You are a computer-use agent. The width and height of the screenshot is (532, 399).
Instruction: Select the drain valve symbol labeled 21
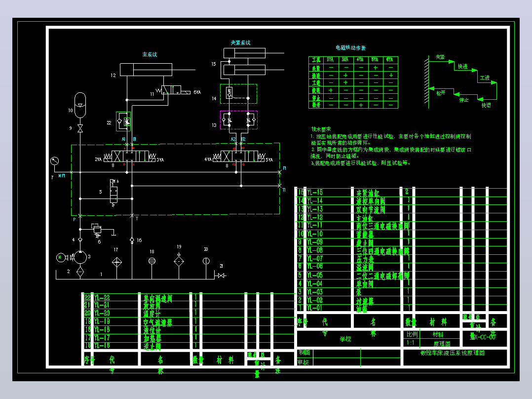pyautogui.click(x=222, y=276)
